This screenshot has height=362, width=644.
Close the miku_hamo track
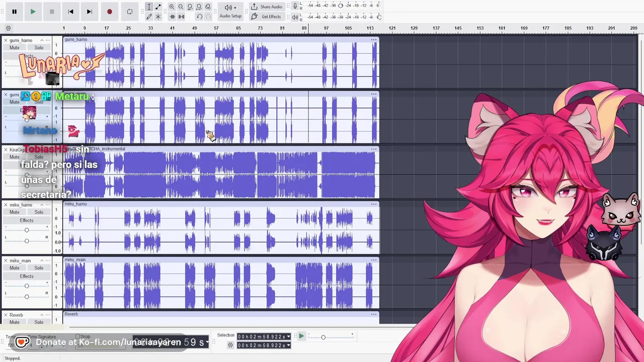(6, 205)
